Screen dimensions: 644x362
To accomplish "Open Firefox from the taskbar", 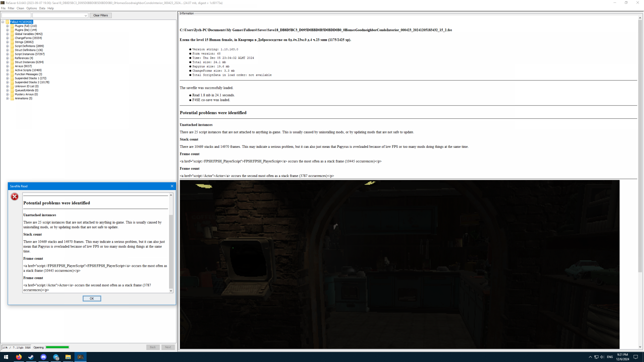I will point(19,357).
